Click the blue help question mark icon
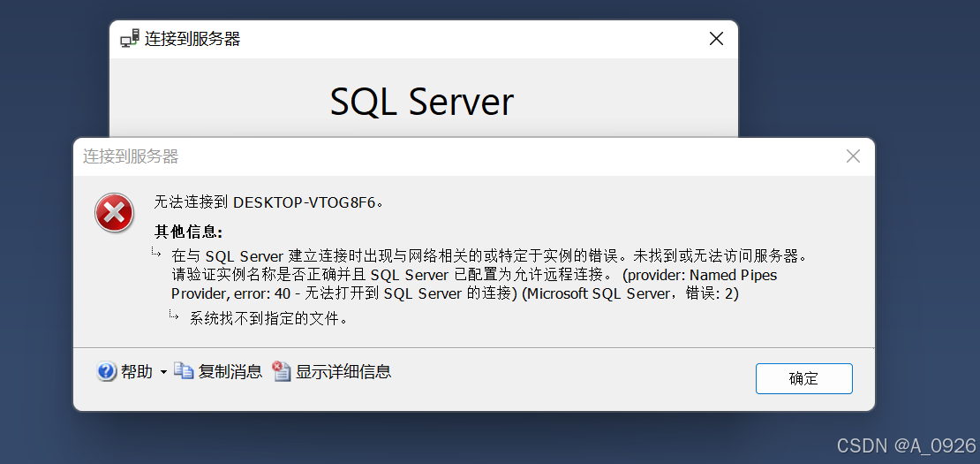 (107, 371)
